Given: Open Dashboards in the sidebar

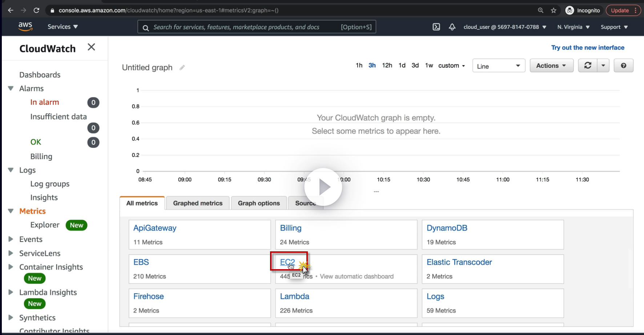Looking at the screenshot, I should click(x=40, y=75).
